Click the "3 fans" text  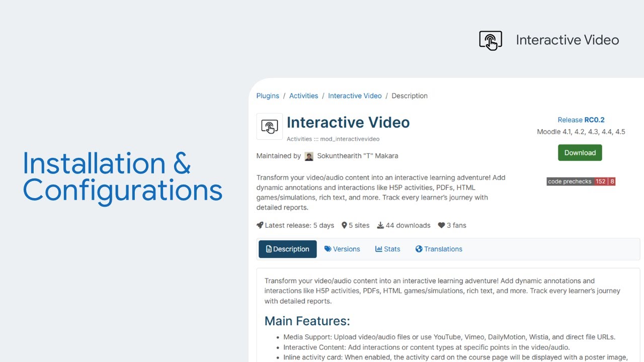[456, 225]
